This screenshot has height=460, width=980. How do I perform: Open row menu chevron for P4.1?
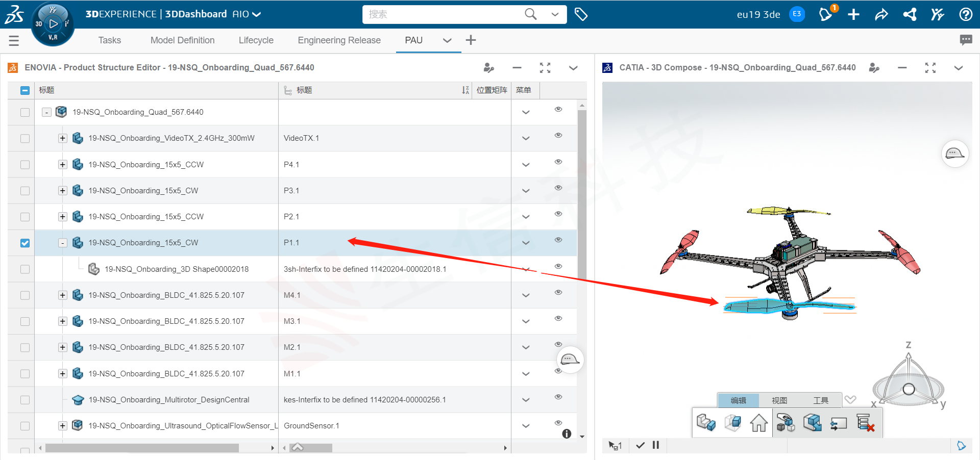click(x=526, y=165)
